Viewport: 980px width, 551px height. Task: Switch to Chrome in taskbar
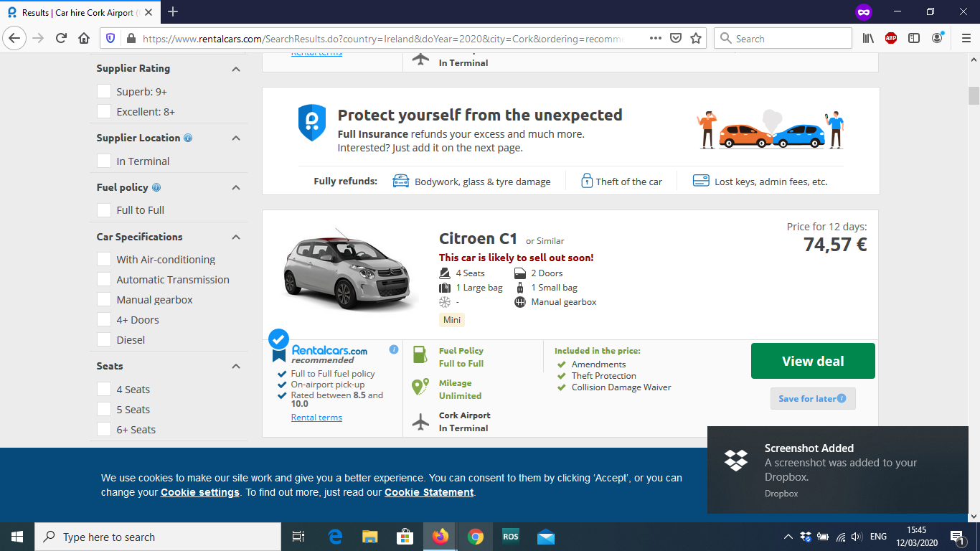tap(475, 537)
